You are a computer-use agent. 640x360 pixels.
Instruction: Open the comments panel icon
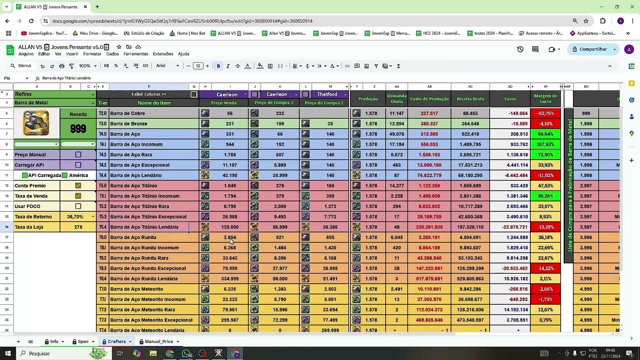tap(535, 49)
